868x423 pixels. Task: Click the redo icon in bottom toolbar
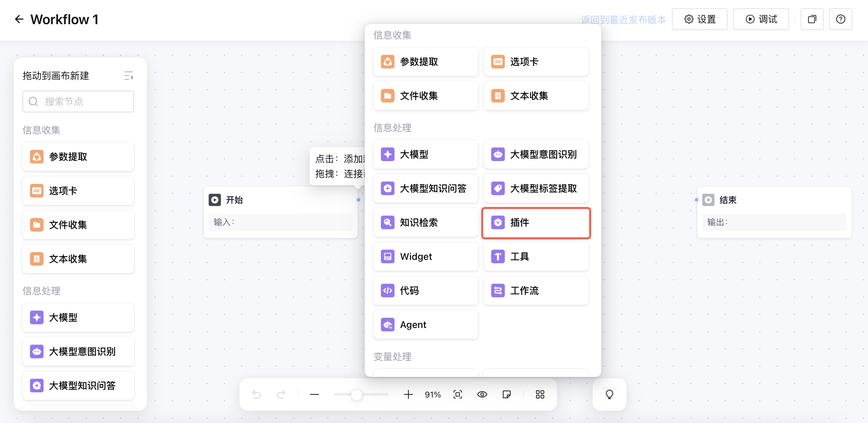click(281, 394)
